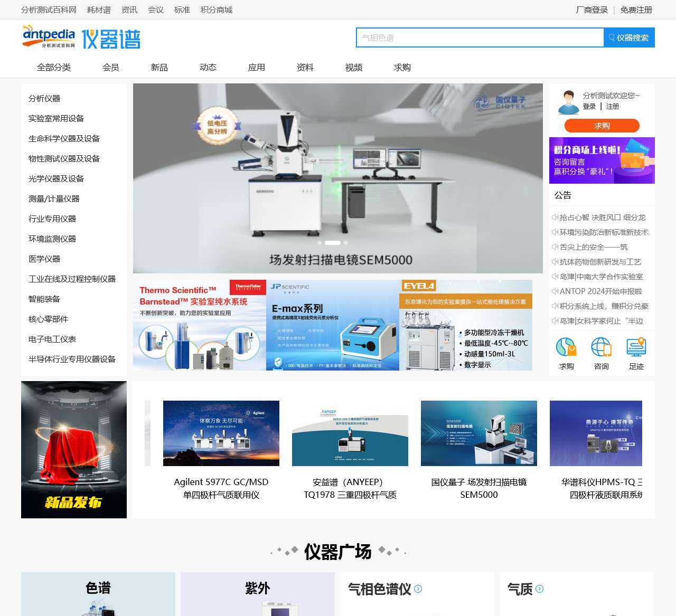Click the user avatar icon
This screenshot has height=616, width=676.
pos(569,102)
